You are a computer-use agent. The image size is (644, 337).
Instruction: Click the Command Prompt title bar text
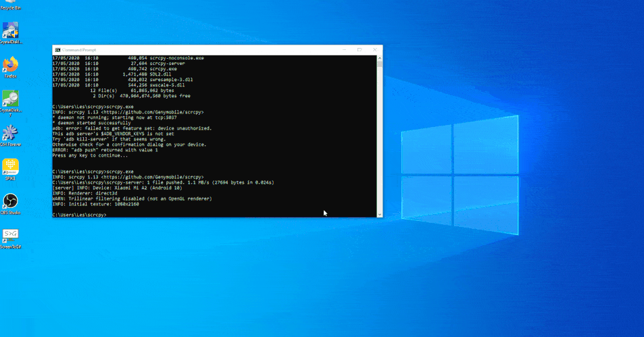click(x=79, y=50)
